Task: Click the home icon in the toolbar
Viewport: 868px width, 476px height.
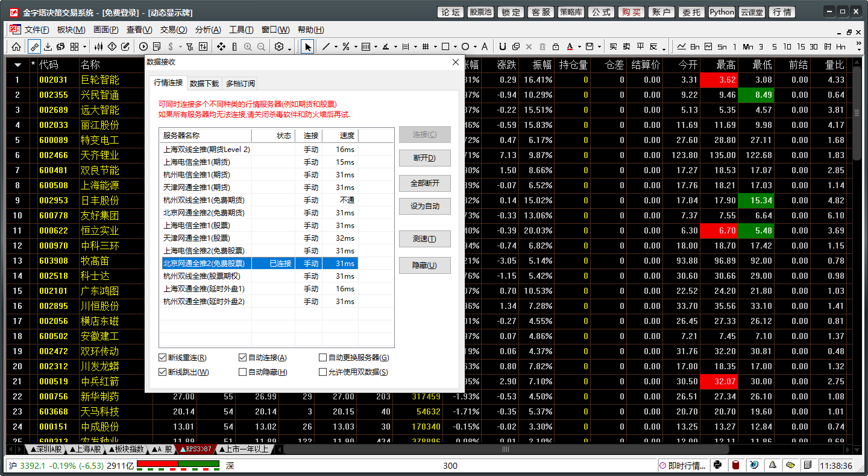Action: 16,46
